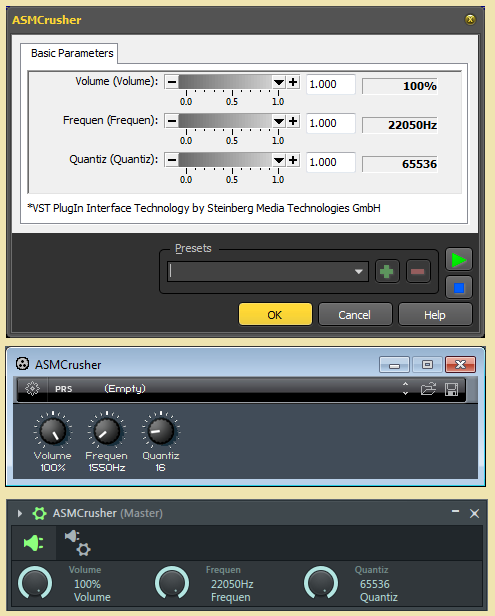Click the Cancel button
The height and width of the screenshot is (616, 495).
355,315
